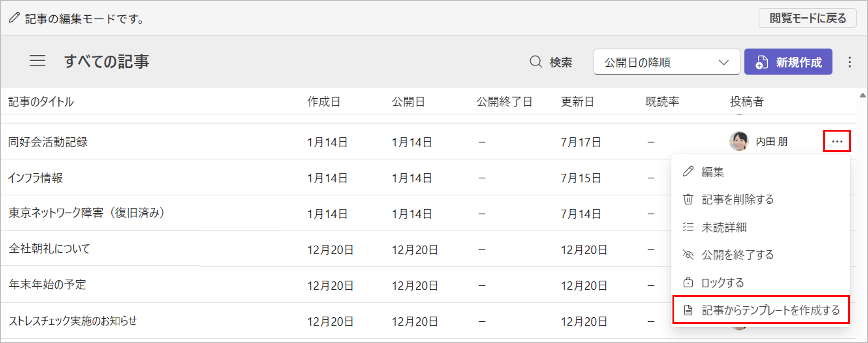Click the search magnifier icon
Image resolution: width=868 pixels, height=343 pixels.
(x=536, y=62)
